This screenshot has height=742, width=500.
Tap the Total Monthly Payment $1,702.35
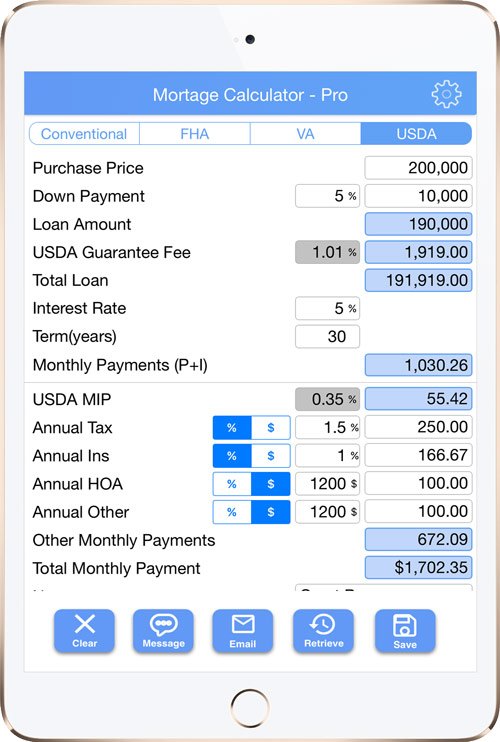pyautogui.click(x=418, y=567)
